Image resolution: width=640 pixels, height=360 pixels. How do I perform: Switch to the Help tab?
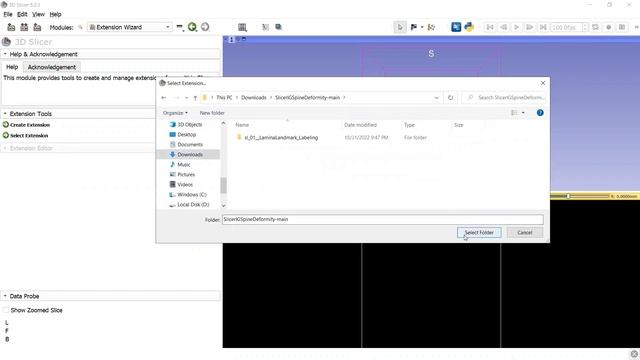pyautogui.click(x=12, y=67)
